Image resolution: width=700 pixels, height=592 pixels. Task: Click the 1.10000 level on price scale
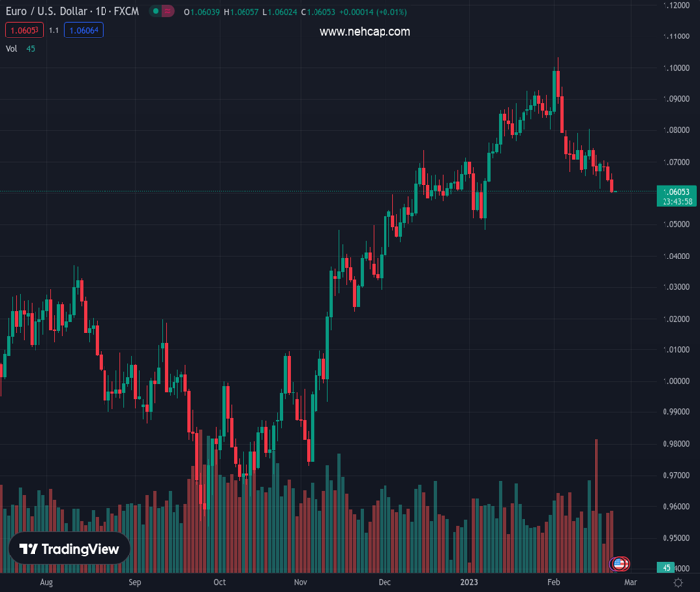click(675, 68)
